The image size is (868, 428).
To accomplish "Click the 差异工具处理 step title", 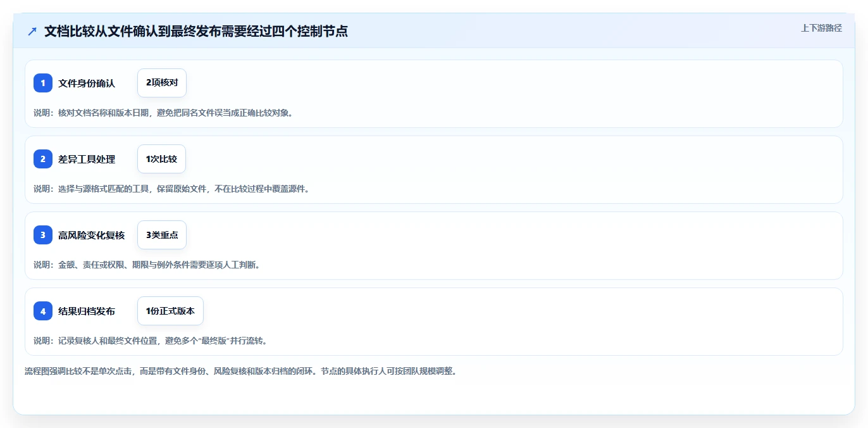I will [87, 159].
